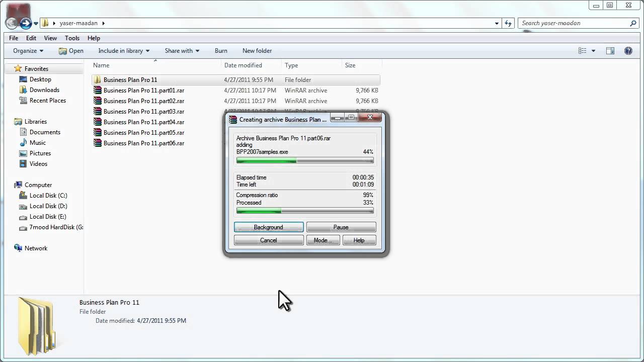Expand the Share with dropdown
Screen dimensions: 644x362
click(182, 51)
